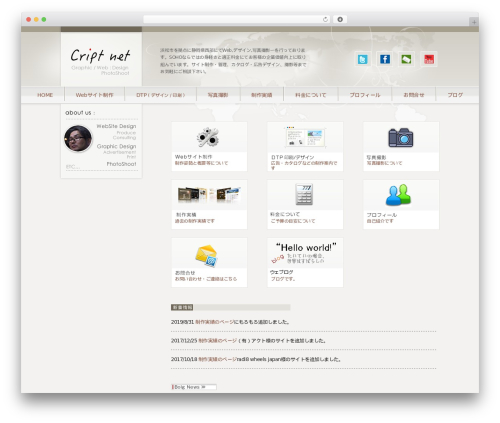The height and width of the screenshot is (423, 500).
Task: Click the portfolio screenshots thumbnail
Action: pyautogui.click(x=209, y=195)
